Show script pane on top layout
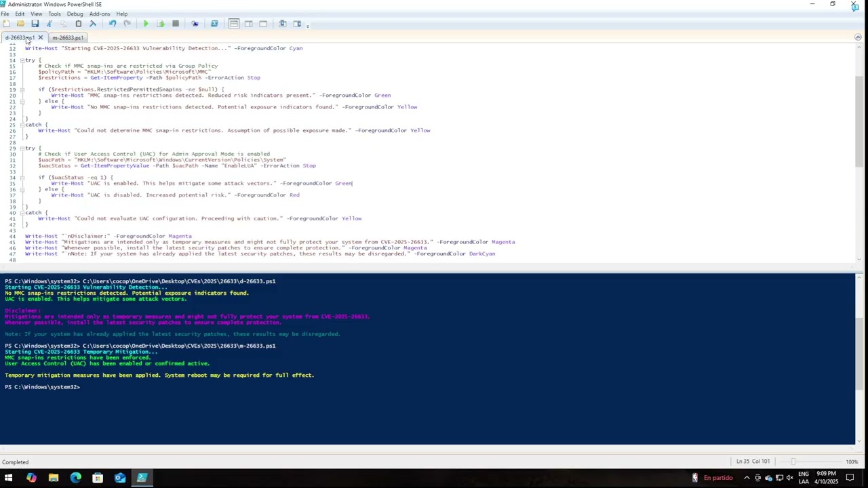 click(x=234, y=24)
